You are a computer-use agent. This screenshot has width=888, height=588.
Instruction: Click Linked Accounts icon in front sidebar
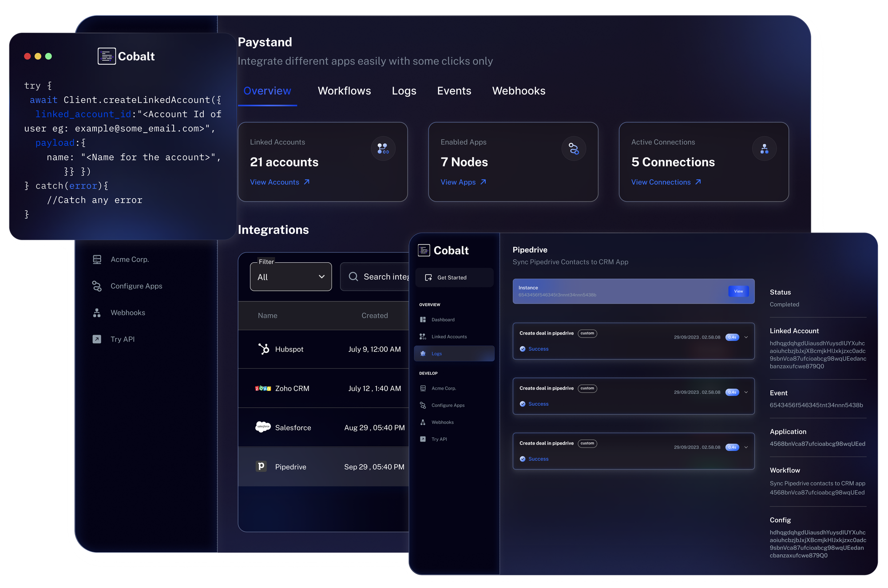tap(423, 336)
